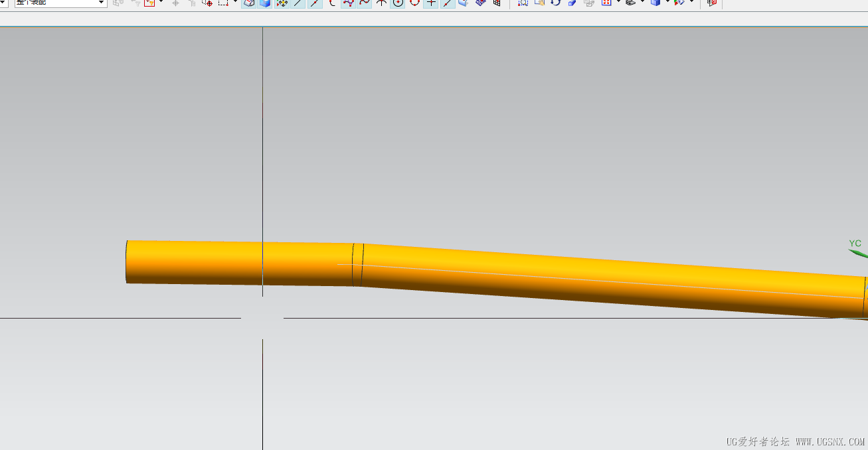Toggle the highlighted white solid face icon

(x=248, y=3)
